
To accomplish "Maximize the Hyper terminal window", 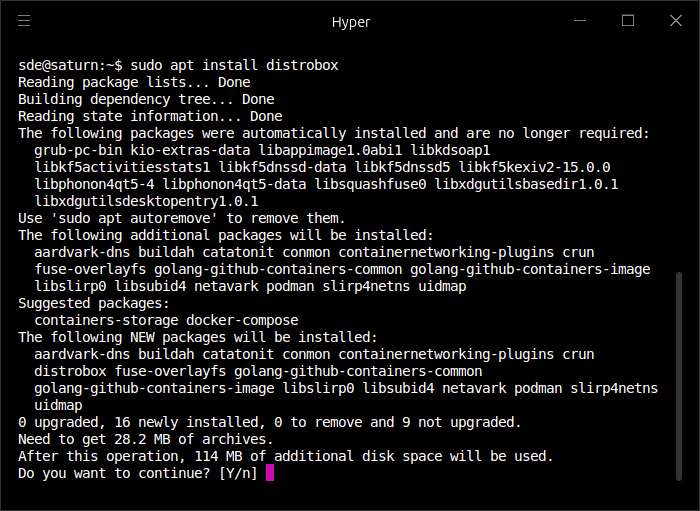I will (628, 21).
